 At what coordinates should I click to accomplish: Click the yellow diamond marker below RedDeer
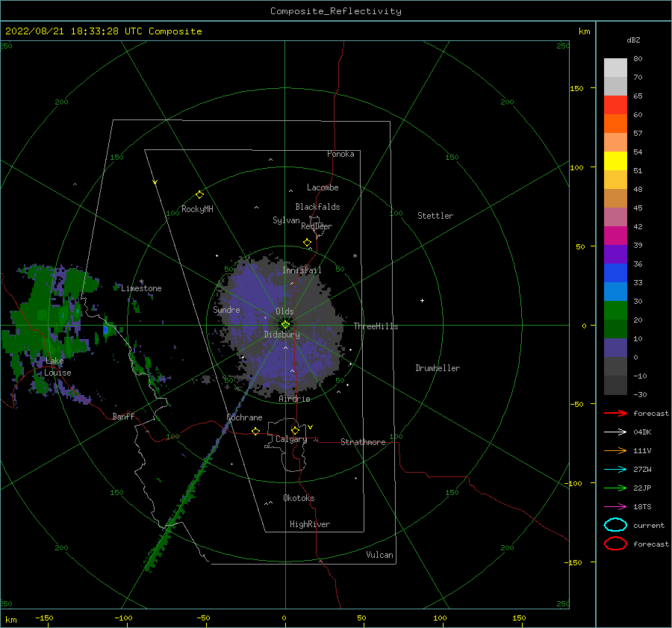pyautogui.click(x=307, y=243)
